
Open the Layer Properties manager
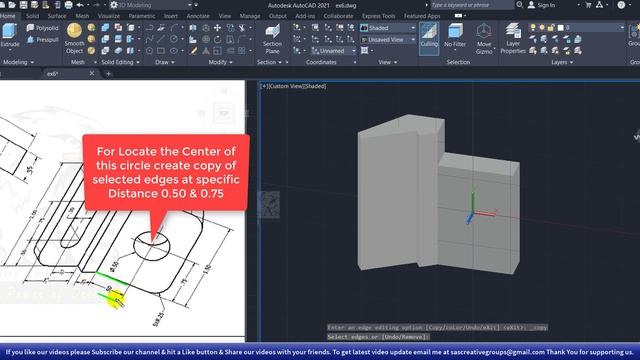[x=513, y=39]
